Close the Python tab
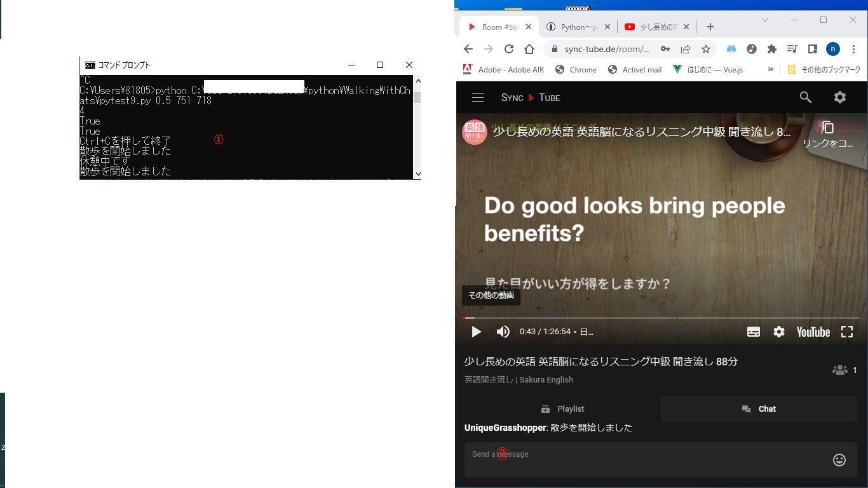Image resolution: width=868 pixels, height=488 pixels. [607, 27]
